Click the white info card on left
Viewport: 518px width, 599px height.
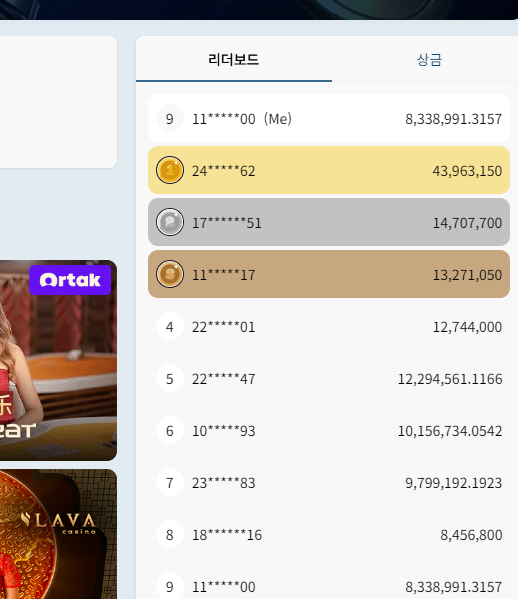[58, 102]
